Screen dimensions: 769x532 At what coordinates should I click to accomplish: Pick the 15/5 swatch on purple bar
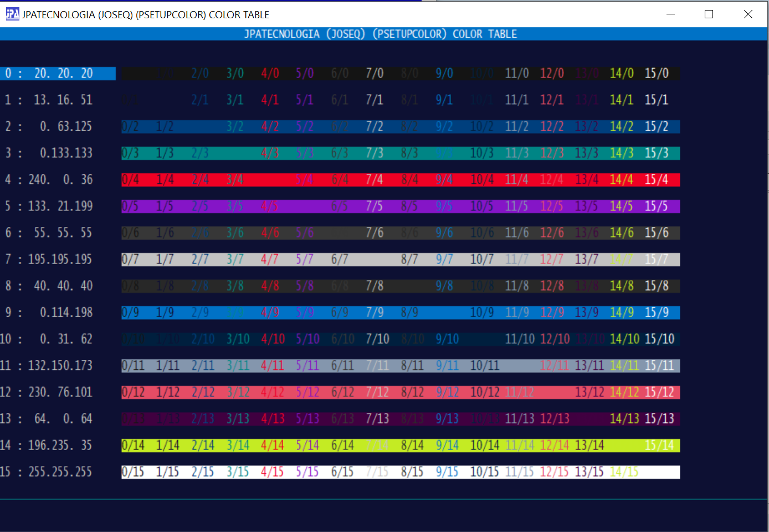[657, 206]
